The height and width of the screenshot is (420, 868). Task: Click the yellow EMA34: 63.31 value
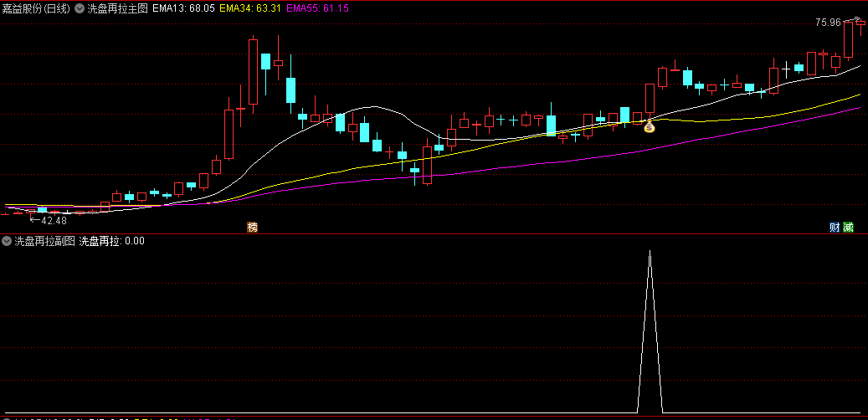(249, 9)
